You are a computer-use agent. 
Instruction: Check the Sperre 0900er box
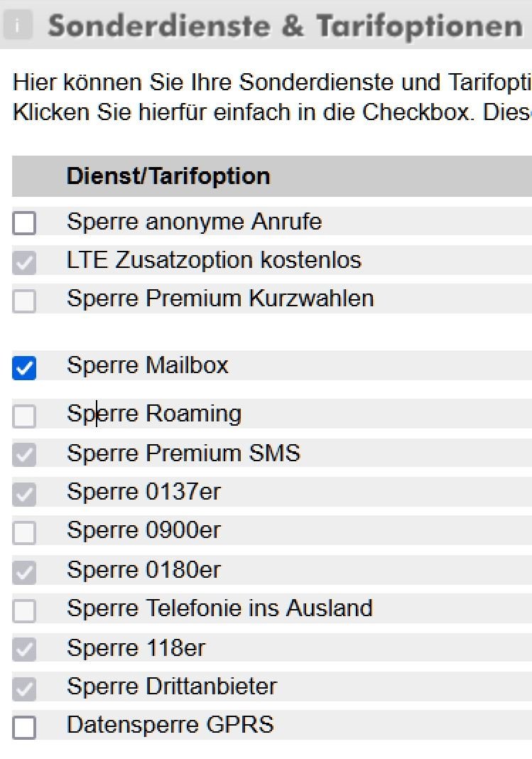tap(24, 532)
